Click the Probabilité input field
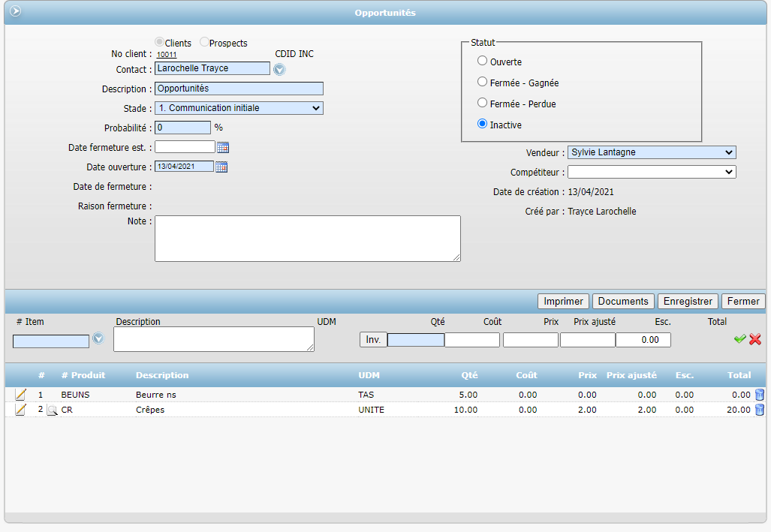The height and width of the screenshot is (532, 771). click(x=183, y=128)
